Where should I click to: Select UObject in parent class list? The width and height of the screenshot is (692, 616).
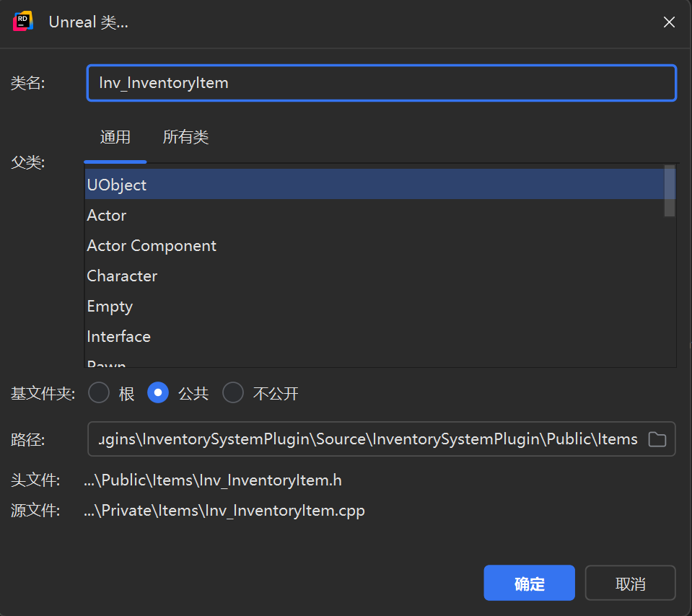[117, 185]
